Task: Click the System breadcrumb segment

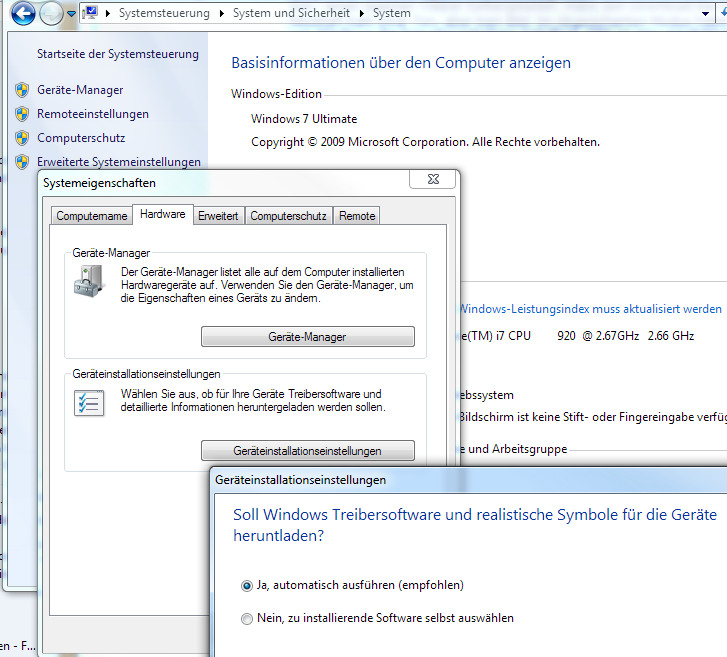Action: tap(392, 13)
